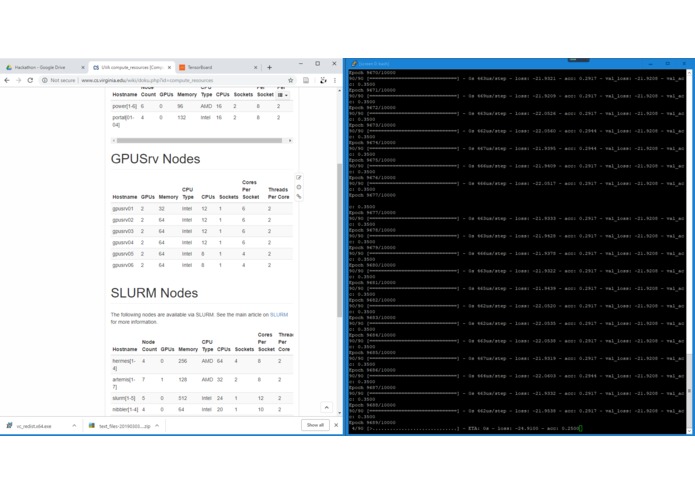
Task: Open a new tab with the plus button
Action: pyautogui.click(x=269, y=67)
